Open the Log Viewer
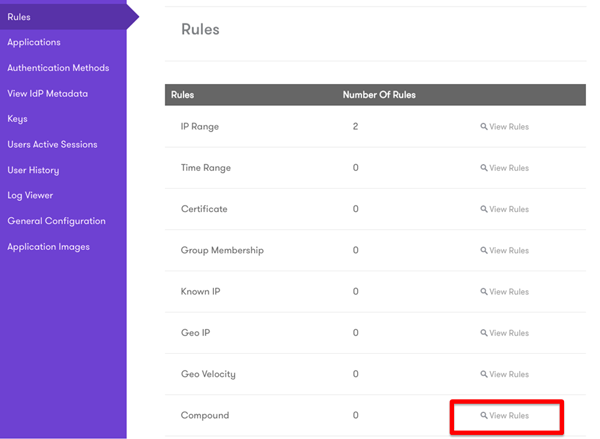This screenshot has width=600, height=439. point(30,195)
